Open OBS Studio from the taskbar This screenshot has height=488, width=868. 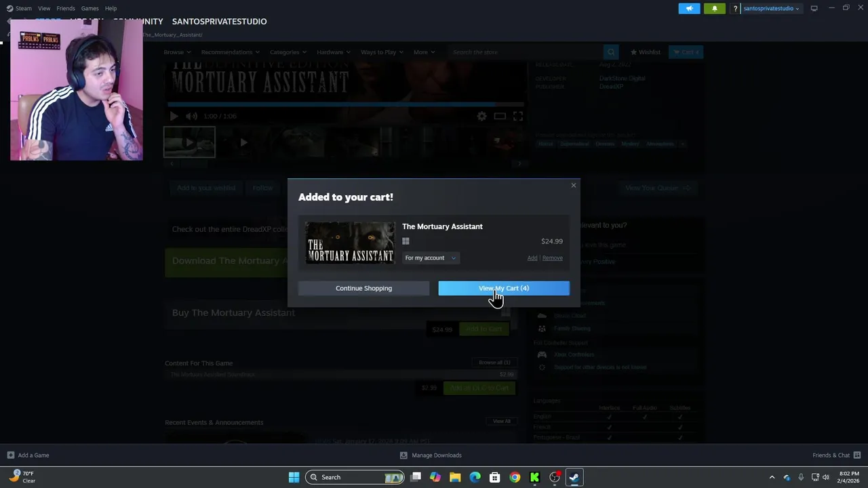click(555, 477)
